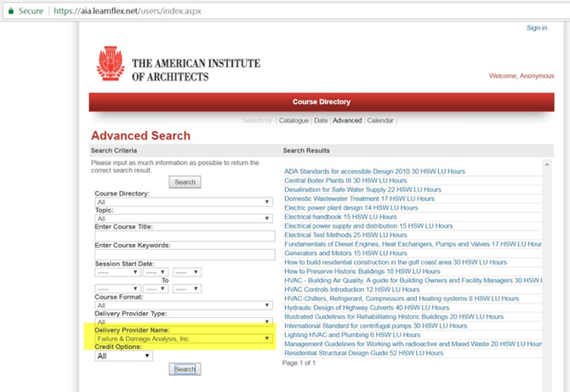
Task: Open Electrical Test Methods course
Action: point(345,235)
